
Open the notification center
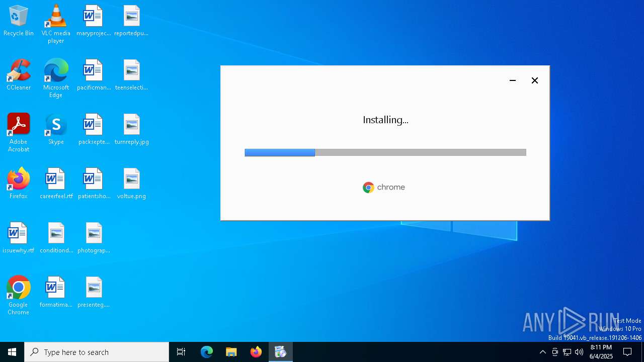627,352
